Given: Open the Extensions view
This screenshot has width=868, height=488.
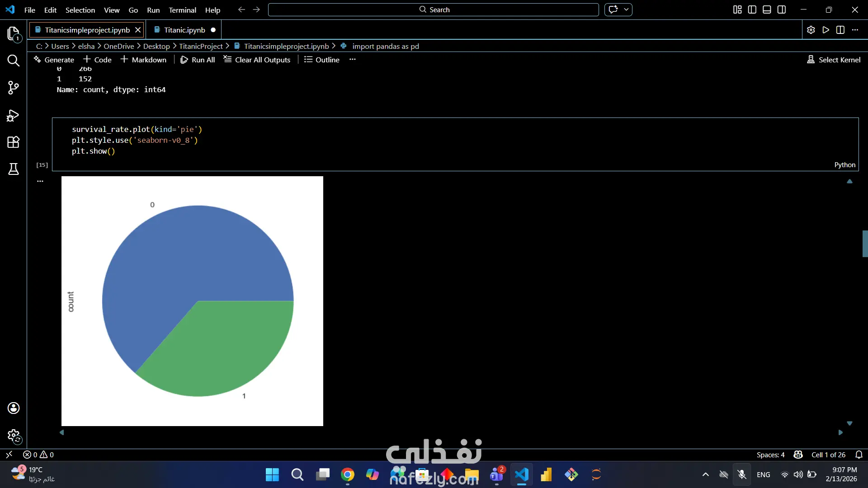Looking at the screenshot, I should [13, 142].
